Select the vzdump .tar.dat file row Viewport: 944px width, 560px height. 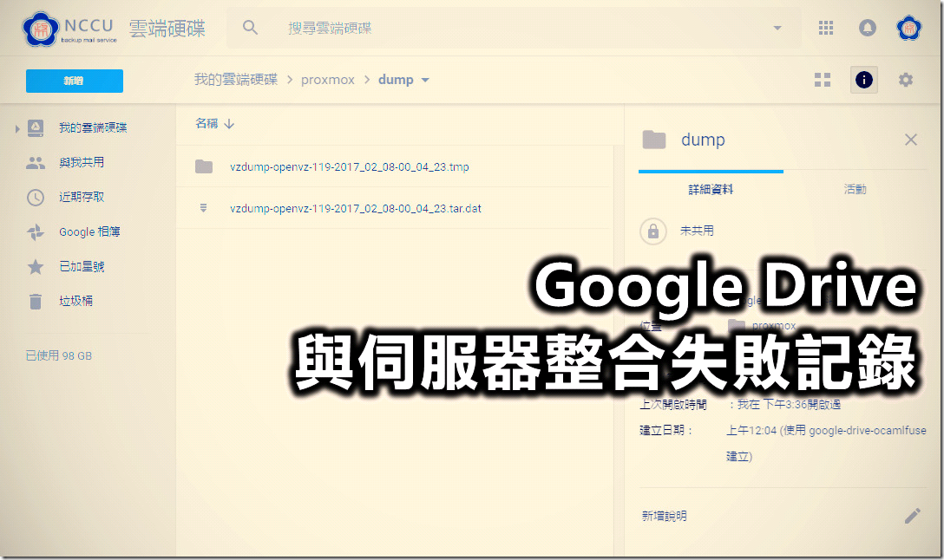click(x=394, y=208)
